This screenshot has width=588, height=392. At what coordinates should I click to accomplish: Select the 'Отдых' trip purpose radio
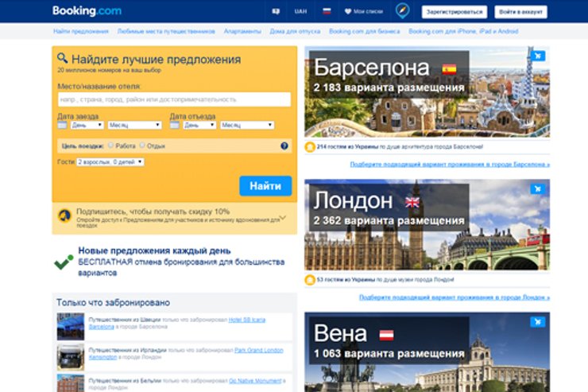point(142,146)
